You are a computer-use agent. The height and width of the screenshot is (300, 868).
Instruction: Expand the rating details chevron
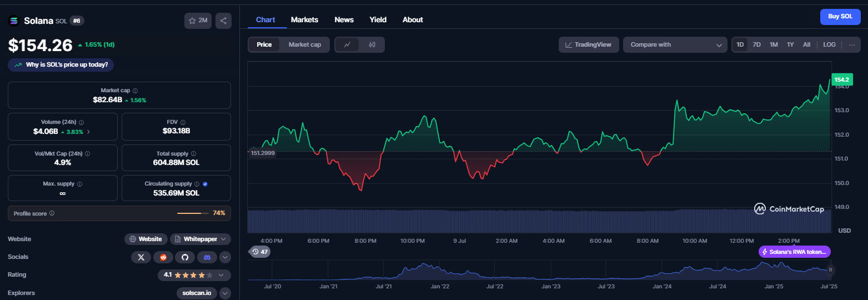coord(221,275)
